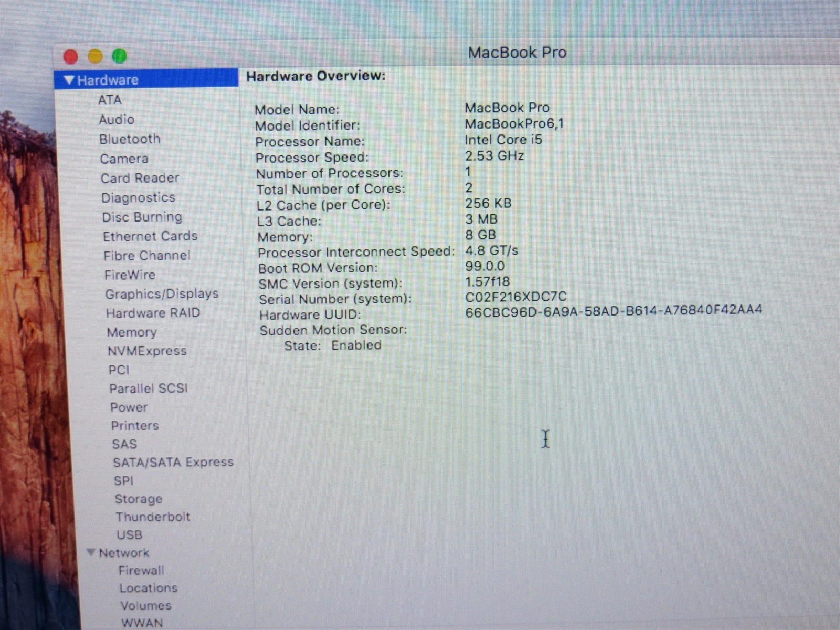
Task: Minimize the window with the yellow button
Action: [95, 56]
